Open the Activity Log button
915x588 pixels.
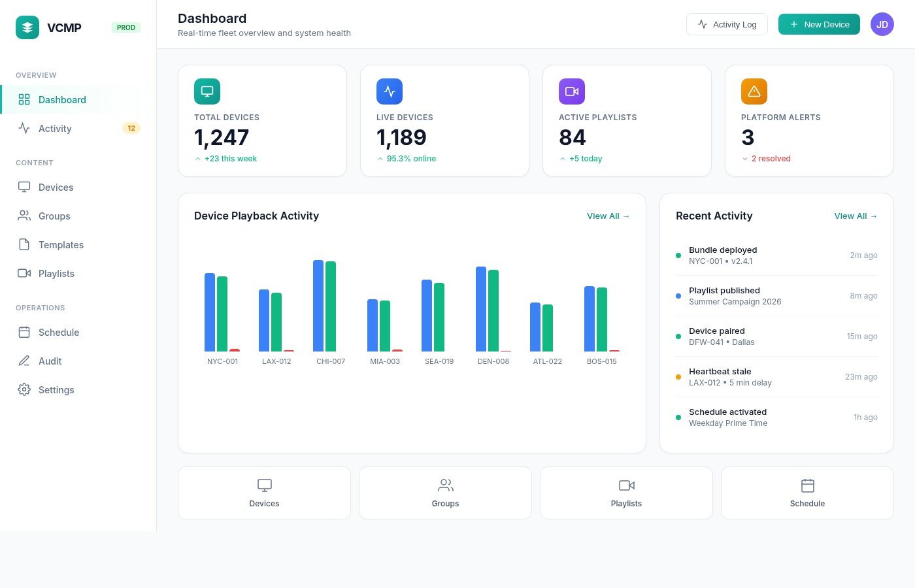coord(727,24)
